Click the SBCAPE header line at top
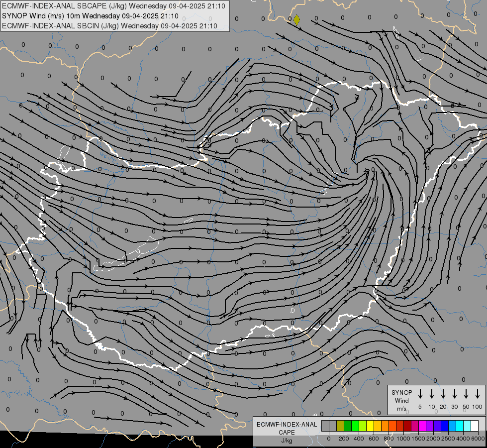The width and height of the screenshot is (487, 448). [x=113, y=6]
